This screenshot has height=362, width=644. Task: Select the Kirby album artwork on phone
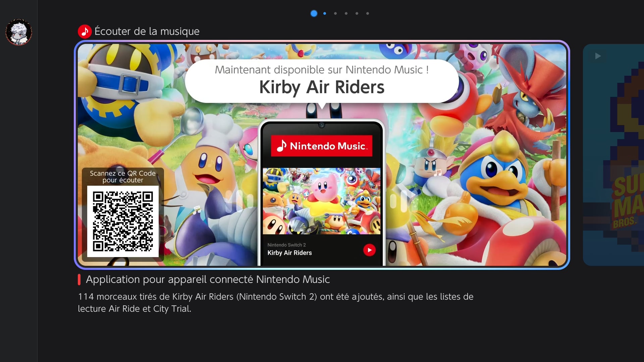click(321, 201)
